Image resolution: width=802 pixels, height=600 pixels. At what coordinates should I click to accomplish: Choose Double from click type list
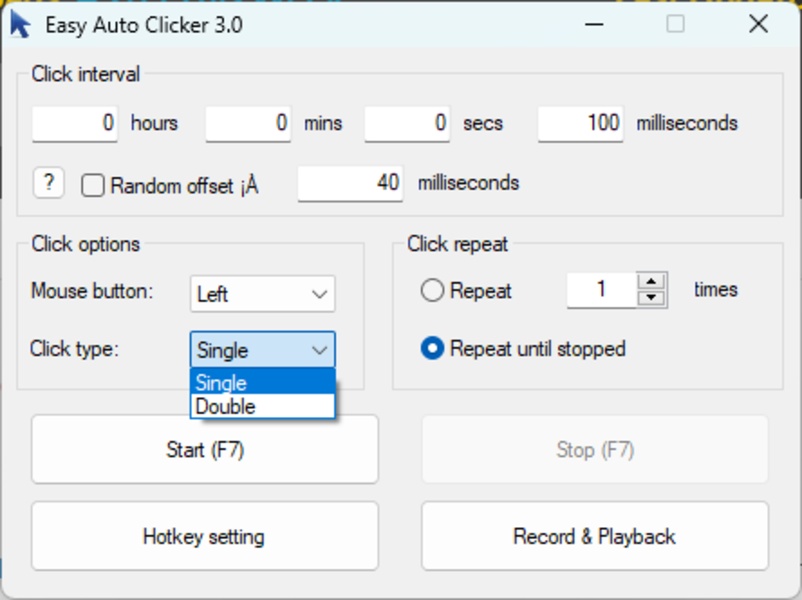pyautogui.click(x=262, y=407)
